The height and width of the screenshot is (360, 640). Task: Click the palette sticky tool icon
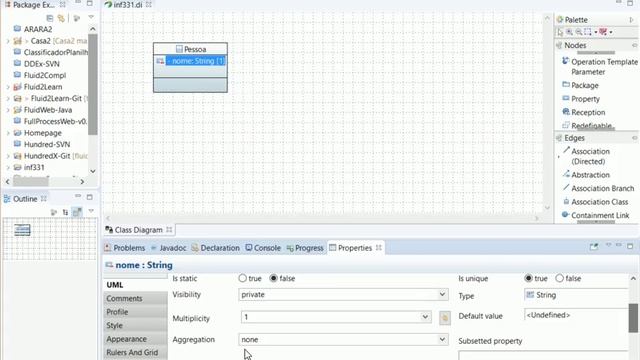603,32
